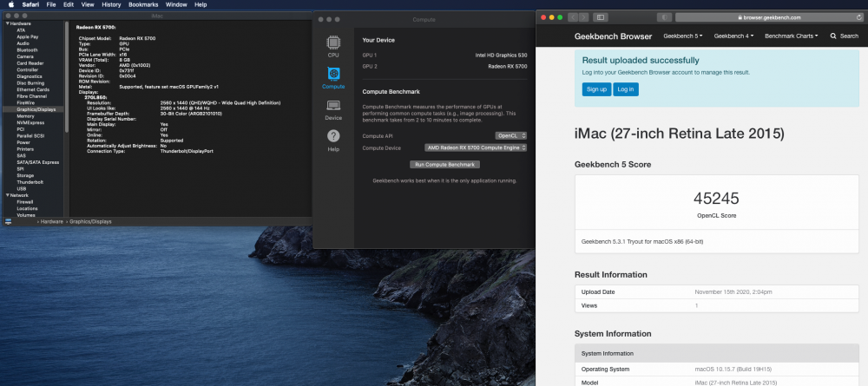Select Storage in hardware list
Viewport: 868px width, 386px height.
point(25,176)
